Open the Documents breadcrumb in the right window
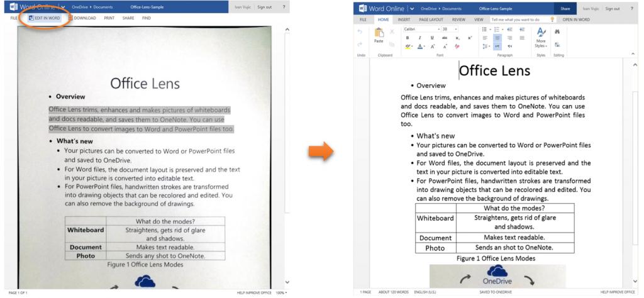 click(x=452, y=8)
